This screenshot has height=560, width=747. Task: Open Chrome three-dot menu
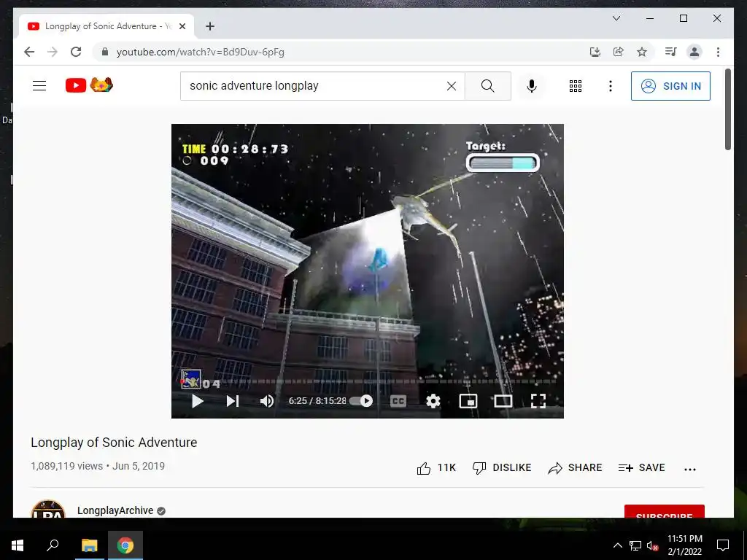click(718, 52)
